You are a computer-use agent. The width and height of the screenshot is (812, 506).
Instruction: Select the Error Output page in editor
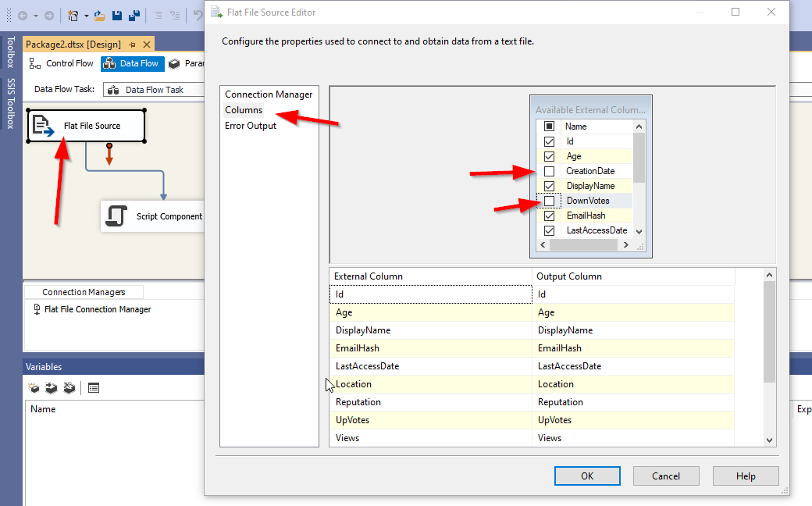pyautogui.click(x=251, y=126)
